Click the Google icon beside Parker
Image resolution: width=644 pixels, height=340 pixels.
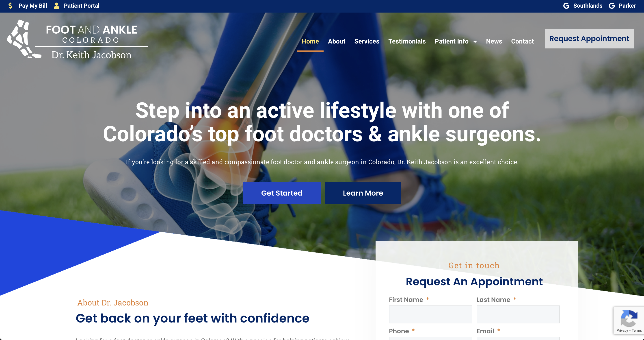coord(612,6)
